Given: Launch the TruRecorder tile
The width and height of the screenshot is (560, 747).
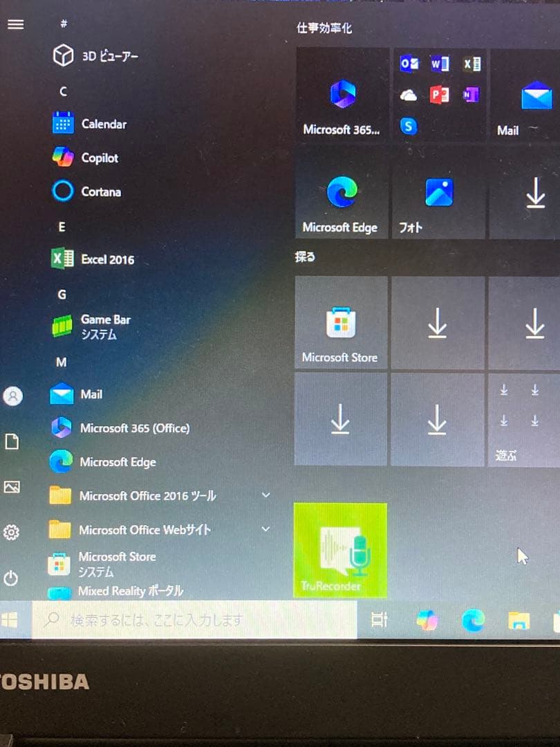Looking at the screenshot, I should point(341,550).
